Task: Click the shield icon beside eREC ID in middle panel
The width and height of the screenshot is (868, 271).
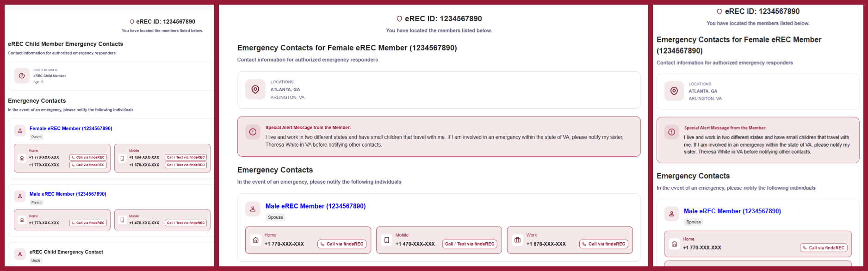Action: click(399, 19)
